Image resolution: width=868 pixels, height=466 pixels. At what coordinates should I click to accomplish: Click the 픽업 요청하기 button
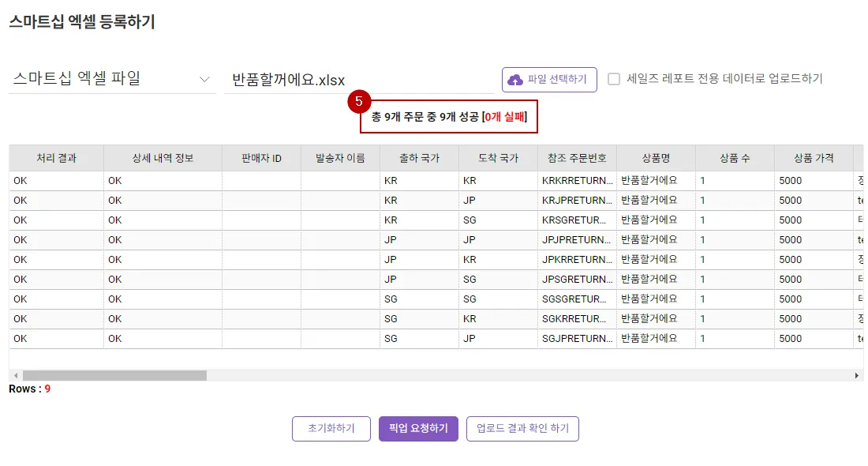pyautogui.click(x=418, y=428)
